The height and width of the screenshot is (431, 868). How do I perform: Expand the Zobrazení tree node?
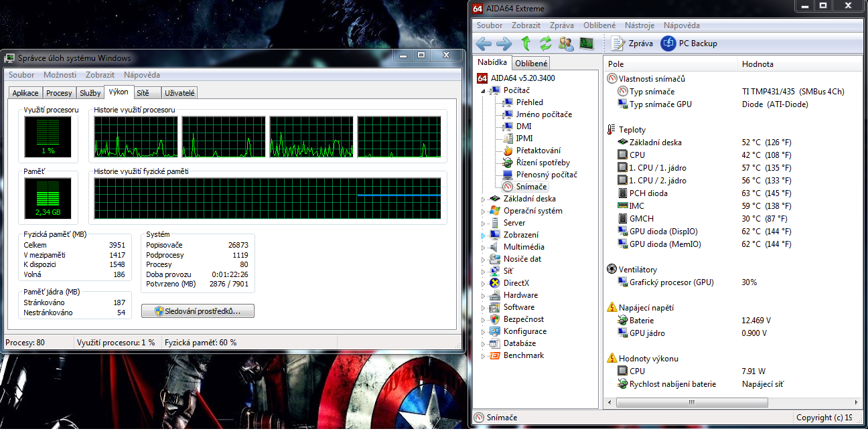[x=483, y=235]
